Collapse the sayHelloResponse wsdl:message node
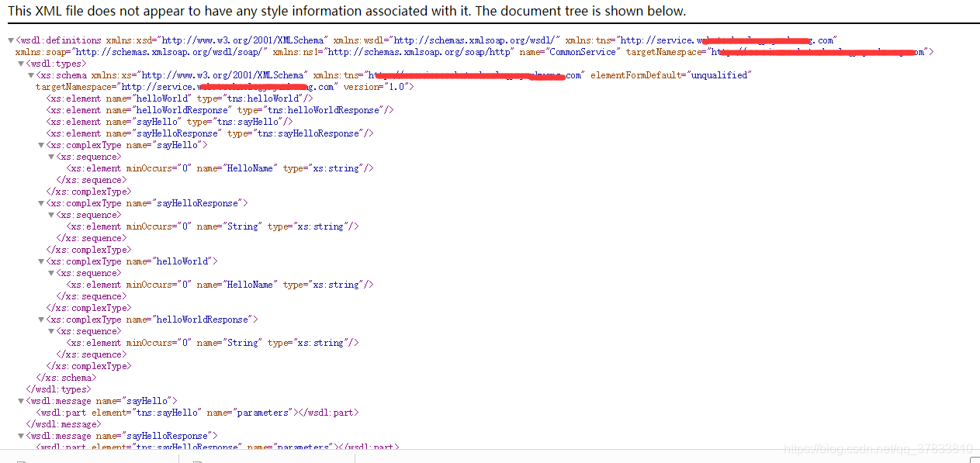Image resolution: width=980 pixels, height=463 pixels. coord(20,435)
